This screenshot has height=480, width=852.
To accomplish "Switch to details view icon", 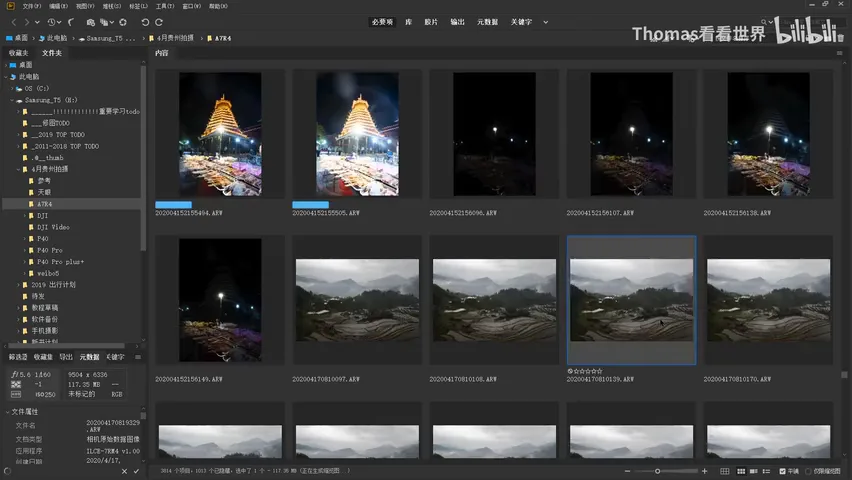I will click(x=754, y=471).
